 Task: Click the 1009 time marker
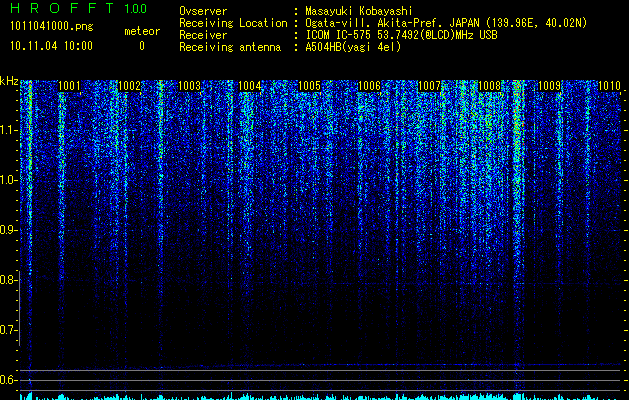(x=549, y=86)
